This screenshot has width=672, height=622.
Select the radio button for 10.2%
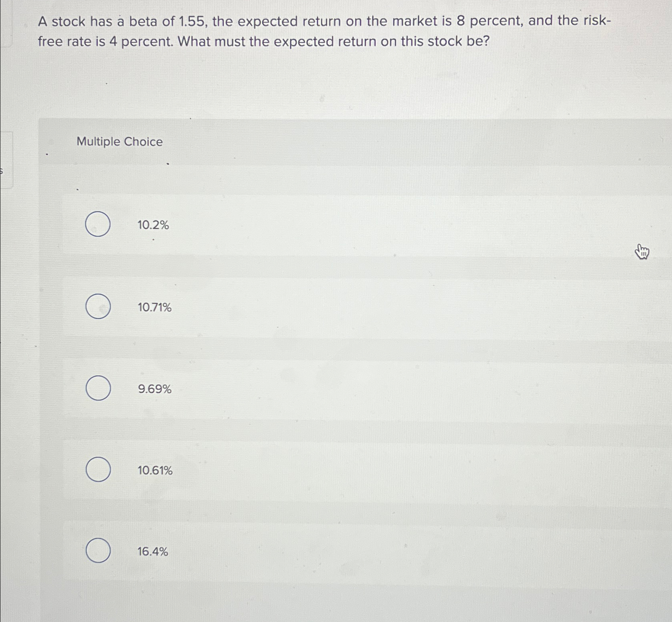pos(97,225)
